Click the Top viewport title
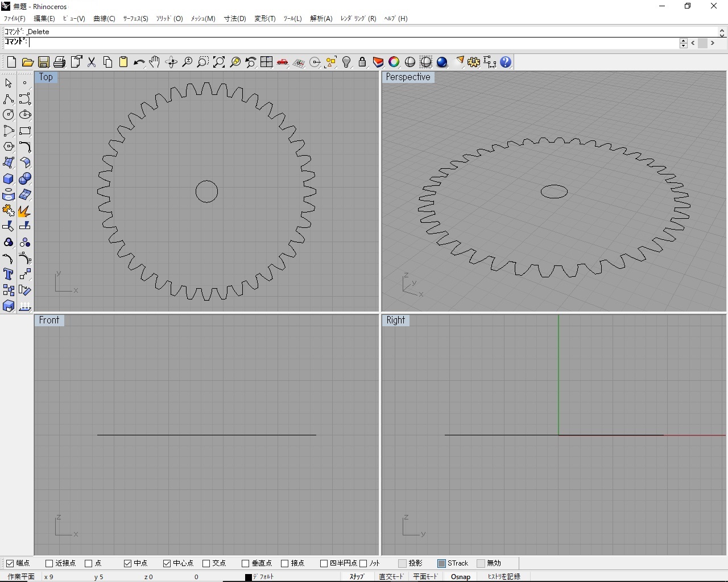This screenshot has height=582, width=728. (x=46, y=77)
